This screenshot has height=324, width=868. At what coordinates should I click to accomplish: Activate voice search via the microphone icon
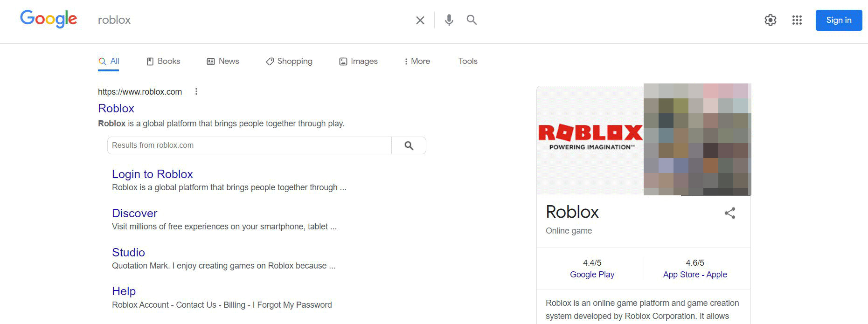[x=449, y=20]
